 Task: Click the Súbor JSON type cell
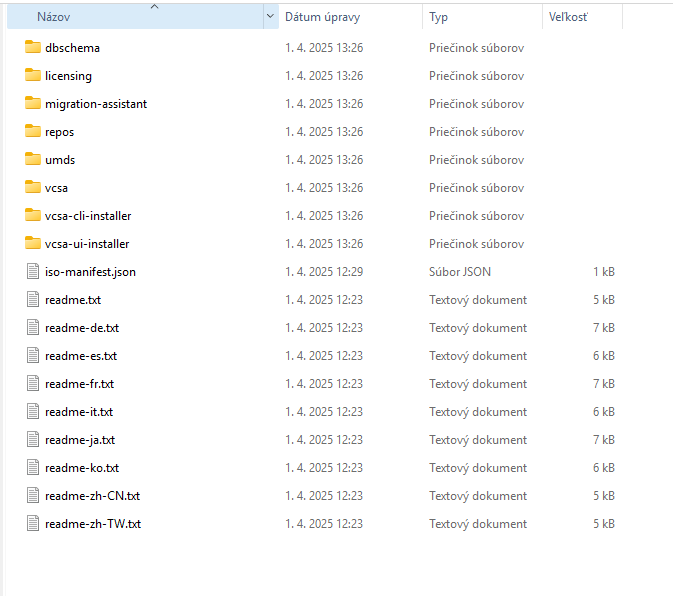pyautogui.click(x=460, y=272)
